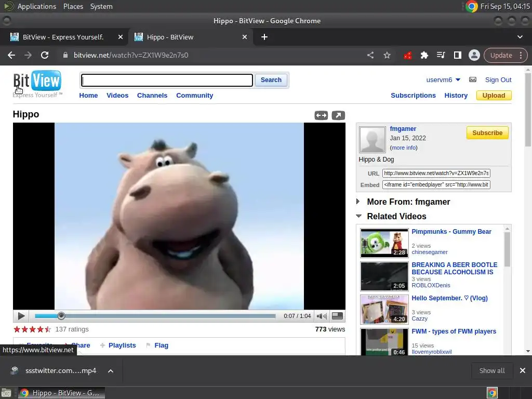This screenshot has height=399, width=532.
Task: Open the downloaded file options chevron
Action: [x=111, y=371]
